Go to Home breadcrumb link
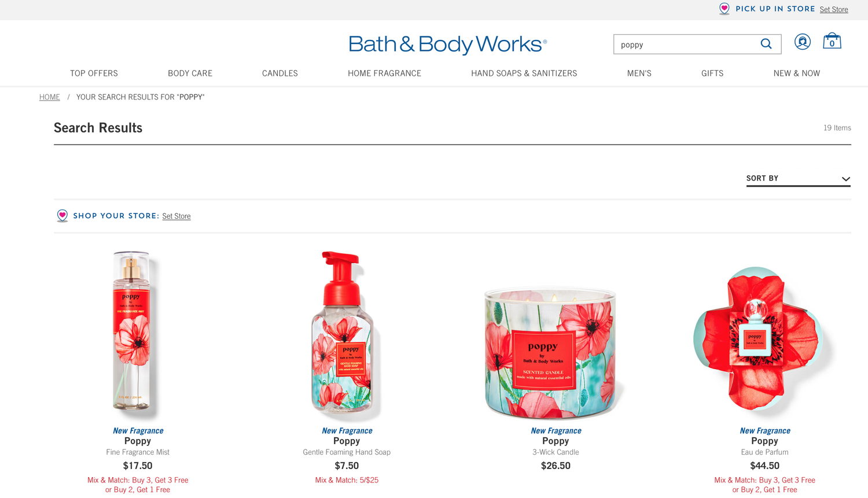The width and height of the screenshot is (868, 498). point(49,97)
